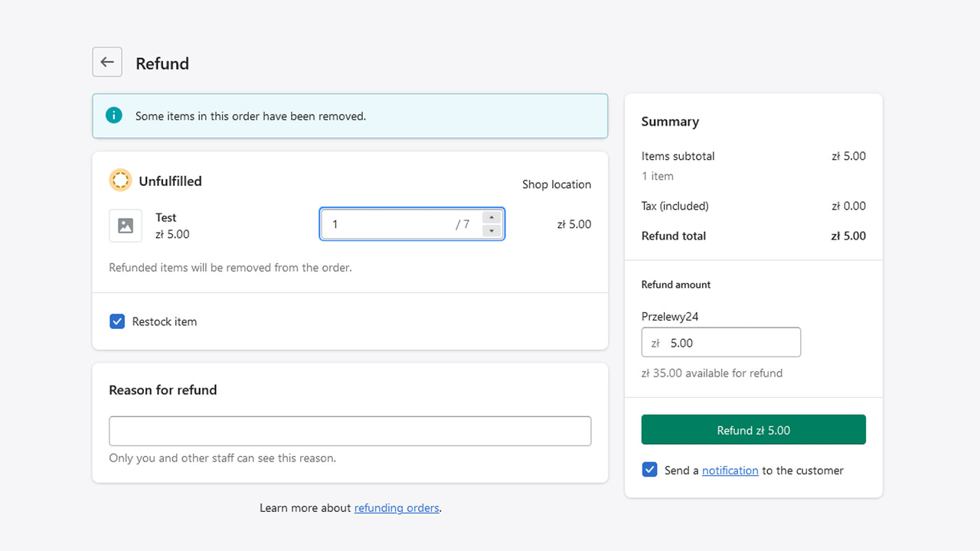Click the Items subtotal label
This screenshot has height=551, width=980.
[678, 156]
